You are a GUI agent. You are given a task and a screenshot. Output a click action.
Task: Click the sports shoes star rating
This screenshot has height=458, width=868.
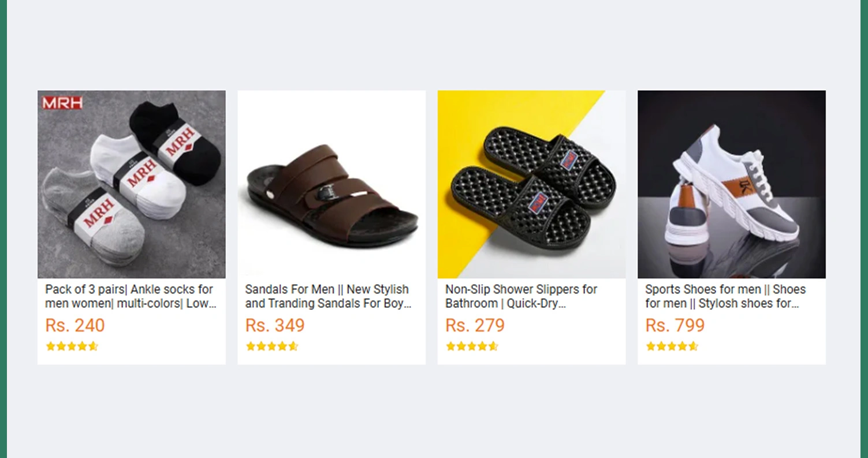672,347
